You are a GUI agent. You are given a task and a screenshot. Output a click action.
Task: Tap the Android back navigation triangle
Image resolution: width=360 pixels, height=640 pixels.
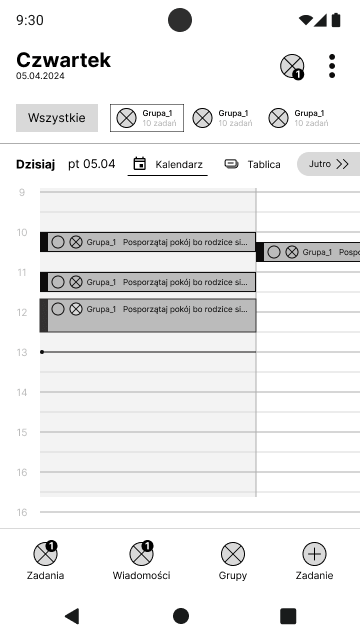tap(73, 616)
